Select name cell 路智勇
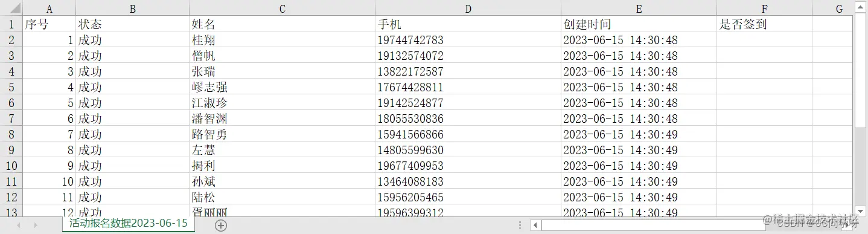Screen dimensions: 868x234 pyautogui.click(x=282, y=134)
